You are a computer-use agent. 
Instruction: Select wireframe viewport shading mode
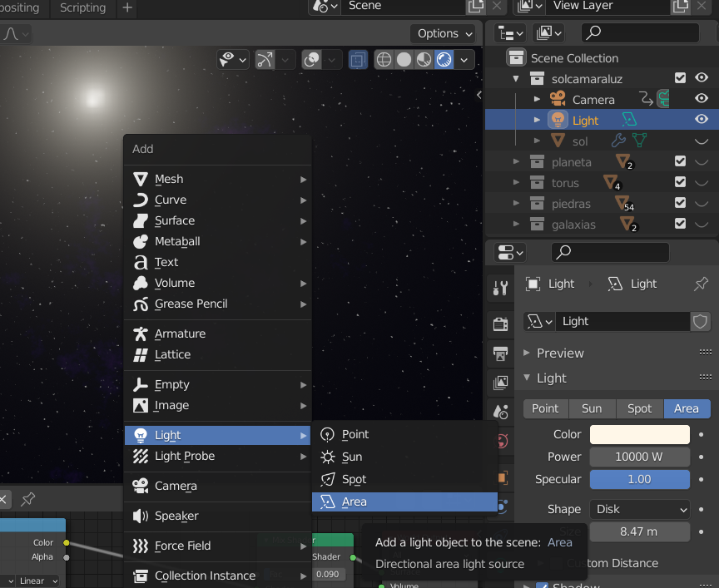tap(384, 60)
